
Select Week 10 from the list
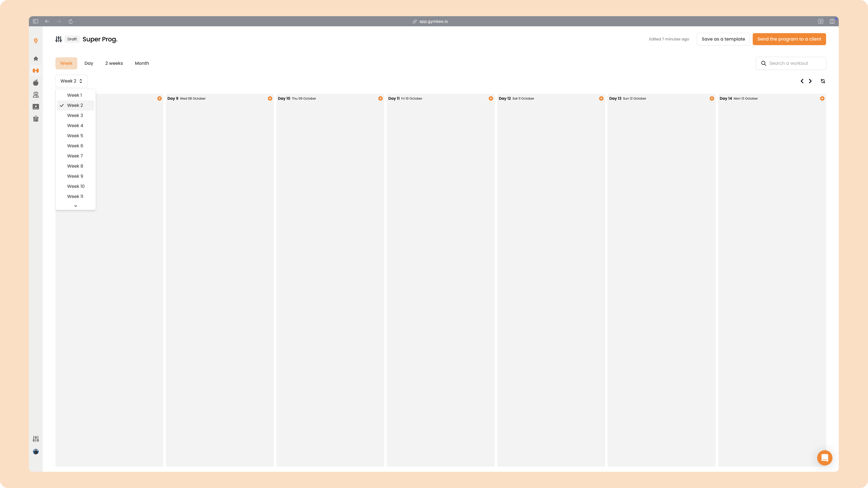(76, 186)
